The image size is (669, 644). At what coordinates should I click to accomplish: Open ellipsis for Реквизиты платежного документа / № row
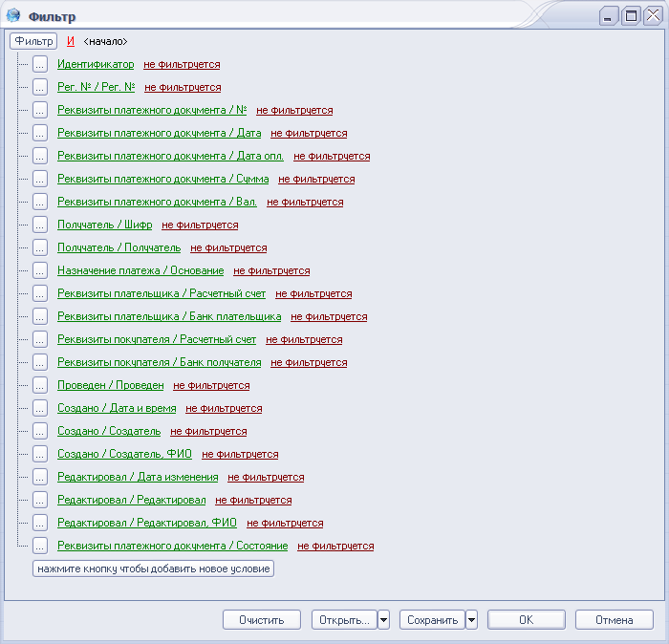(40, 111)
